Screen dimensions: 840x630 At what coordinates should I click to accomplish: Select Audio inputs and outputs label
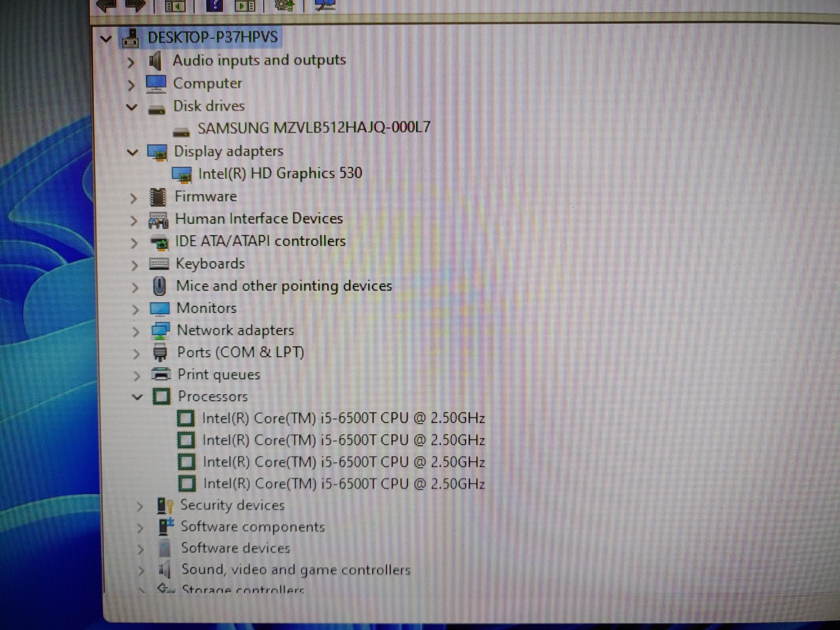coord(259,60)
